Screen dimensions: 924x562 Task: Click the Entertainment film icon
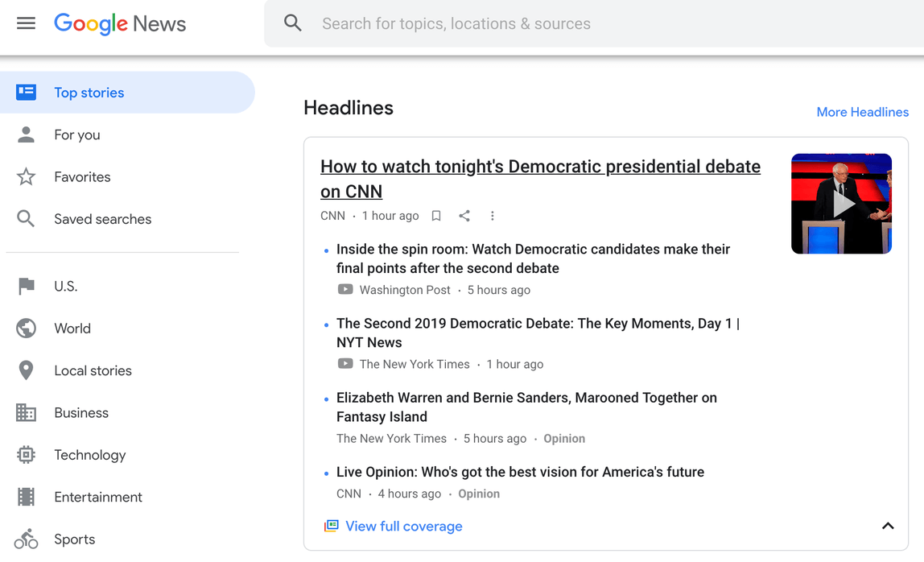click(26, 497)
